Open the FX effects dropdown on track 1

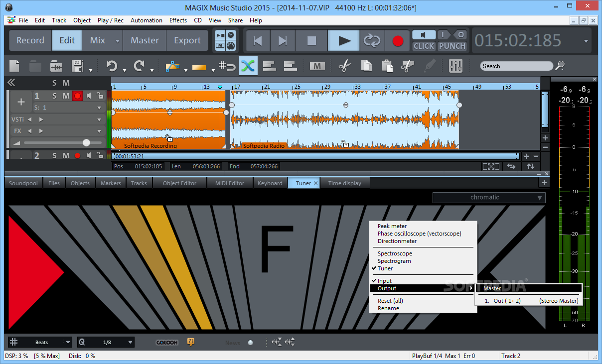point(99,131)
